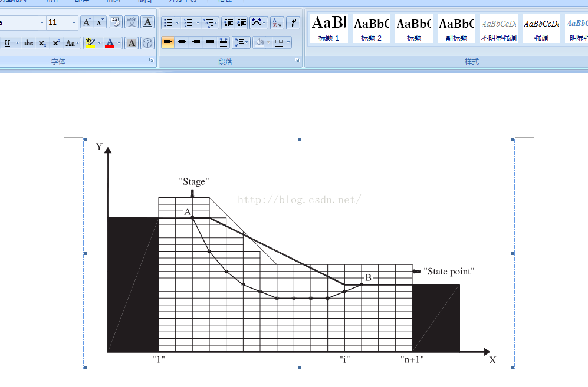588x387 pixels.
Task: Expand the shading color dropdown arrow
Action: point(268,42)
